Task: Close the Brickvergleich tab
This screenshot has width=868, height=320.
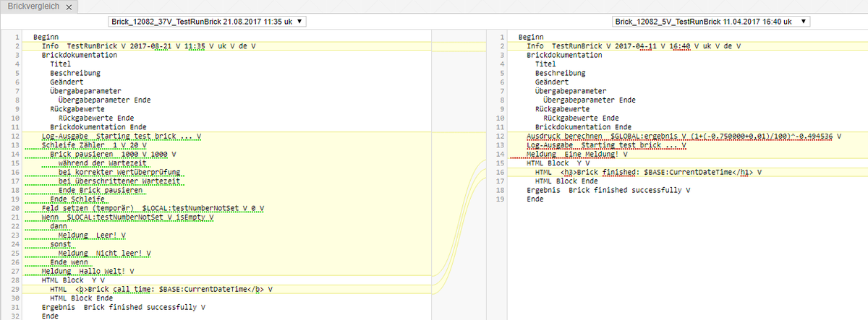Action: [68, 7]
